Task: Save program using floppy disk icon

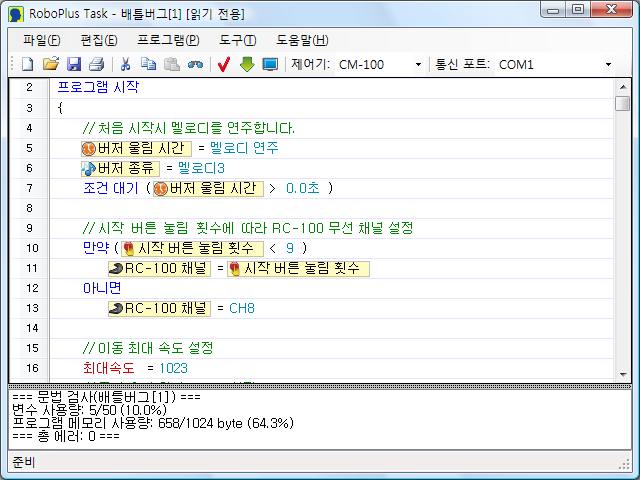Action: coord(73,65)
